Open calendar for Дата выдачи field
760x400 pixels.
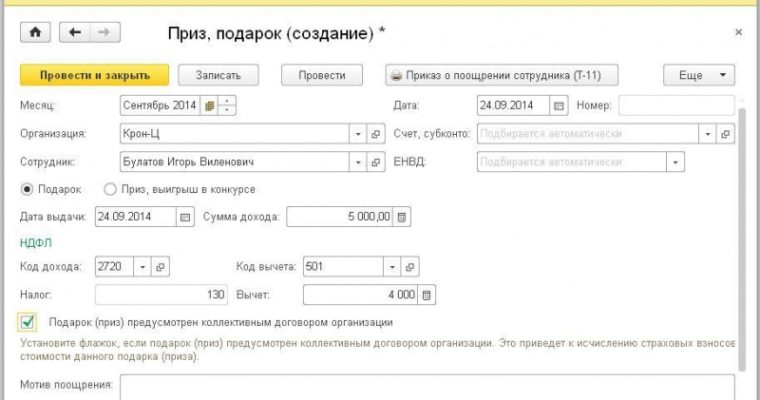[x=184, y=216]
